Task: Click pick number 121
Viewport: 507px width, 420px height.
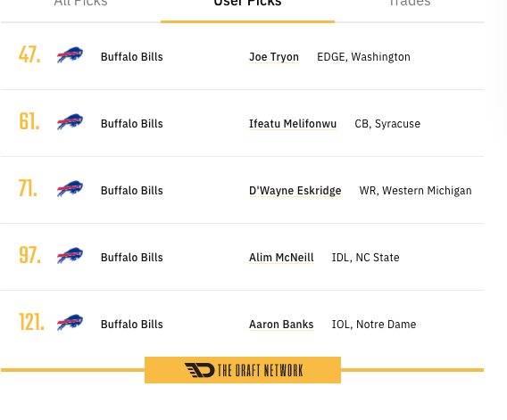Action: point(31,322)
